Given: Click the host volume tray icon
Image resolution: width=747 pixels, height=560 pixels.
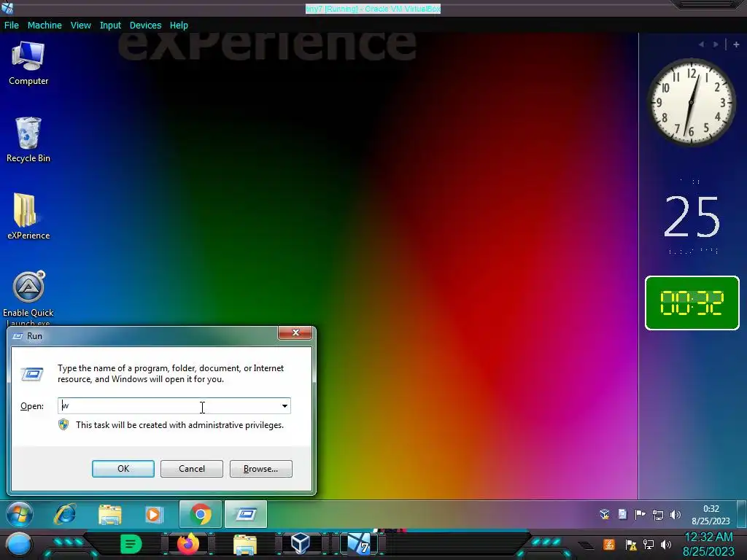Looking at the screenshot, I should (x=666, y=545).
